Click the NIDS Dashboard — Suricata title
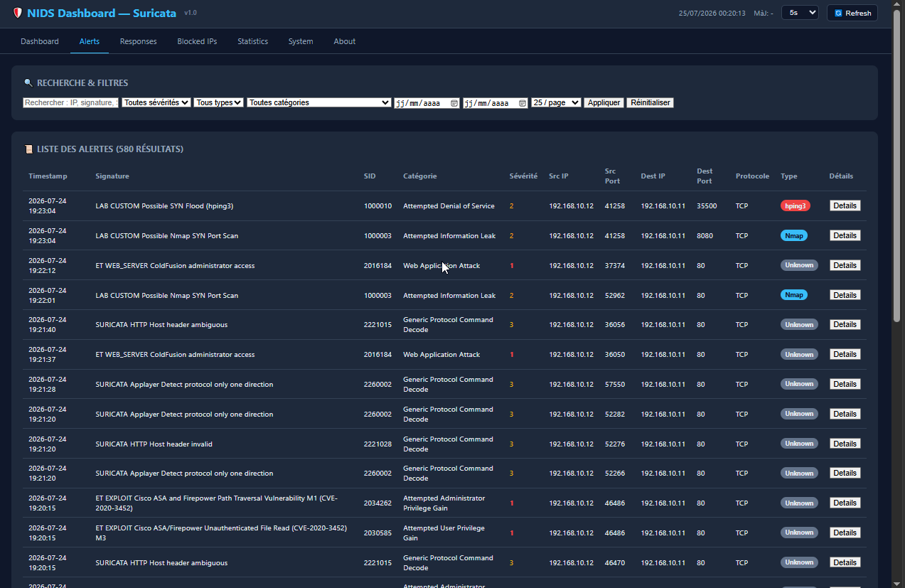This screenshot has height=588, width=905. point(102,13)
